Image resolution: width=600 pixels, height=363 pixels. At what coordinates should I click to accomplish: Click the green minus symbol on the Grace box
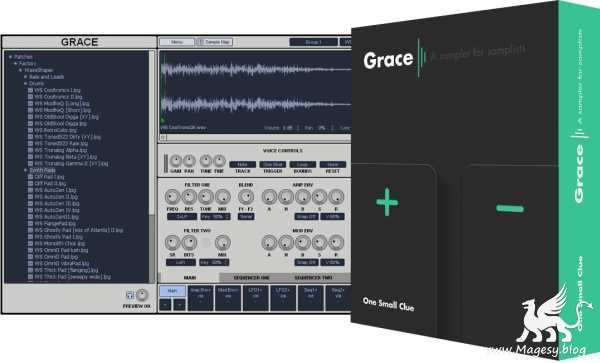(510, 208)
